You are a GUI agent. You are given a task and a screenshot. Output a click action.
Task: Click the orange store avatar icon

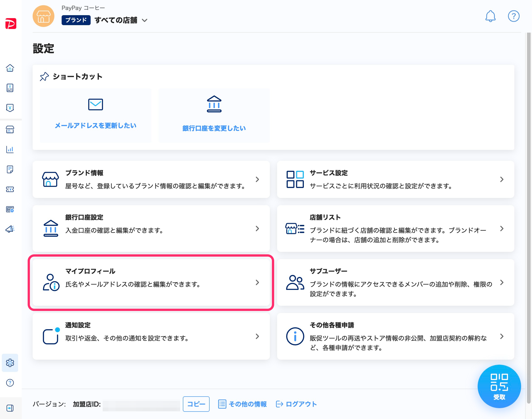(44, 16)
